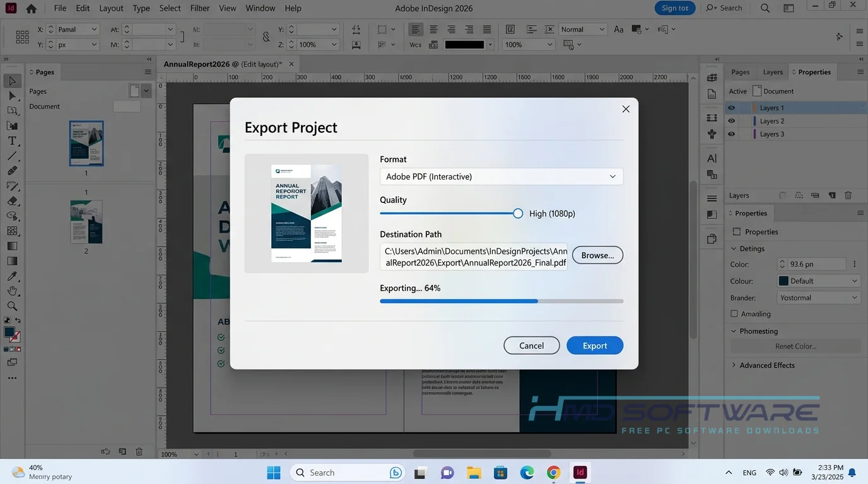Click the Export button
868x484 pixels.
(x=595, y=345)
